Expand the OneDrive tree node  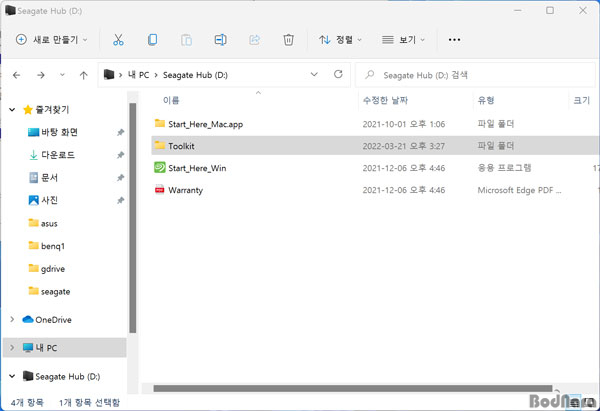pos(12,320)
